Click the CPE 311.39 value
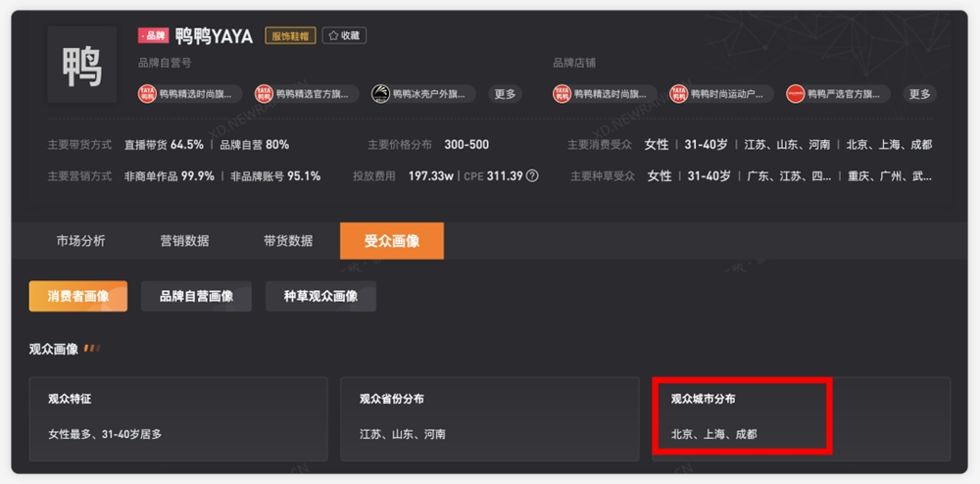 (493, 176)
